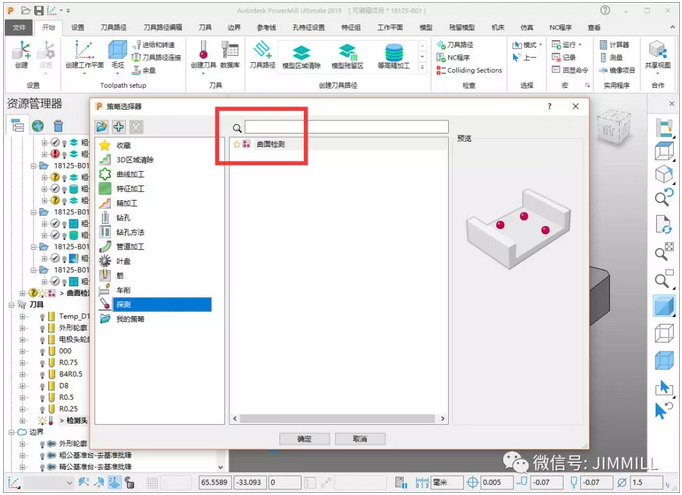The width and height of the screenshot is (682, 495).
Task: Toggle light bulb for tool D8
Action: (43, 386)
